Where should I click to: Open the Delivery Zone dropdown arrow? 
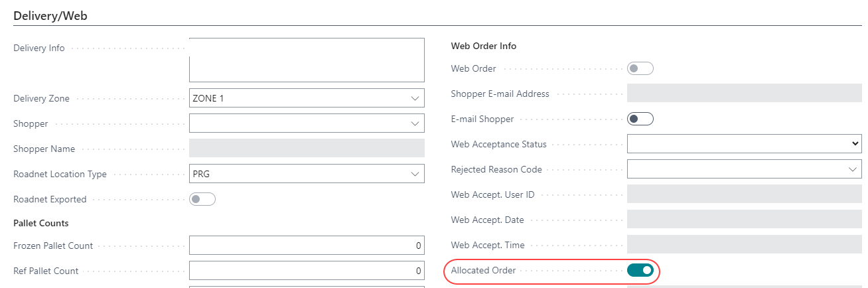(415, 98)
